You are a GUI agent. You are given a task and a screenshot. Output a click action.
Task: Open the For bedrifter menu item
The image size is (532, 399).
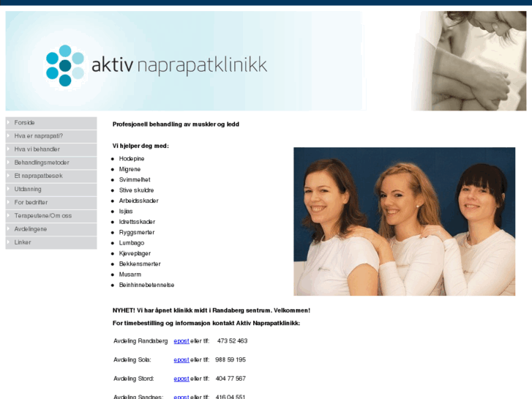coord(51,203)
